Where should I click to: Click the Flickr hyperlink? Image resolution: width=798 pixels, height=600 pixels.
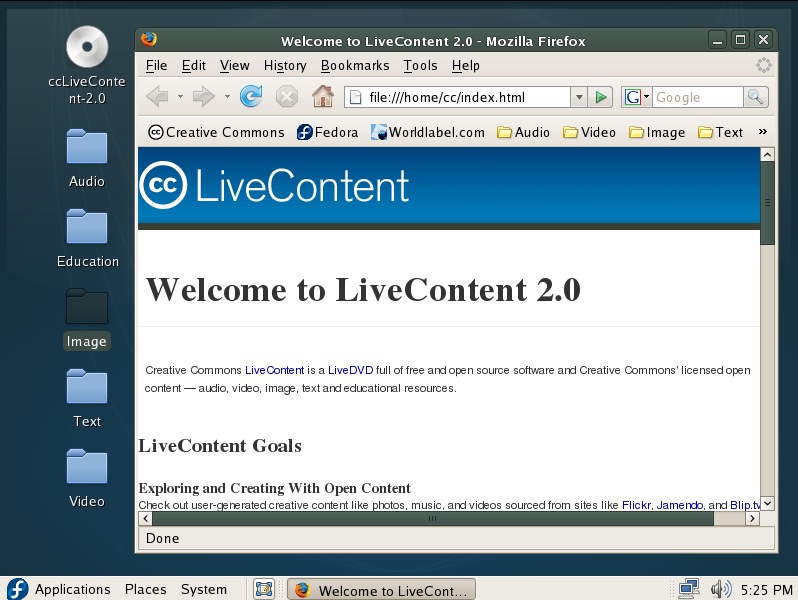click(636, 505)
